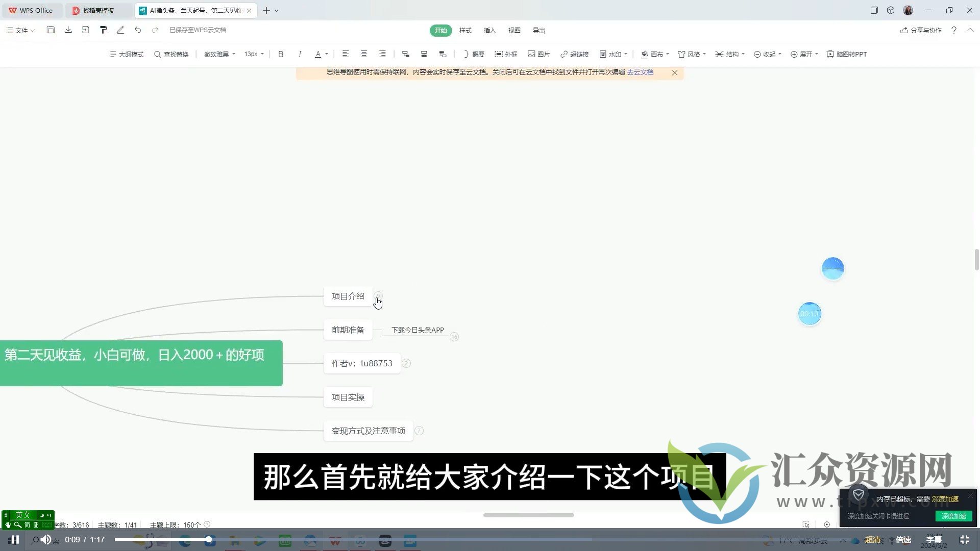
Task: Add a hyperlink with the 超链接 icon
Action: (x=574, y=54)
